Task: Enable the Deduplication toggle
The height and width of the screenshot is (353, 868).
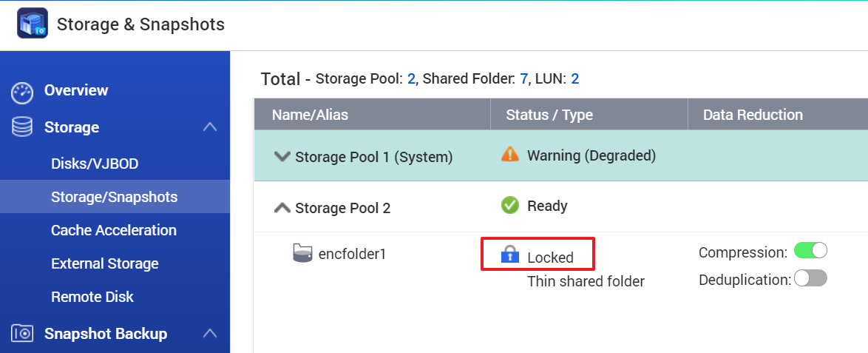Action: coord(810,278)
